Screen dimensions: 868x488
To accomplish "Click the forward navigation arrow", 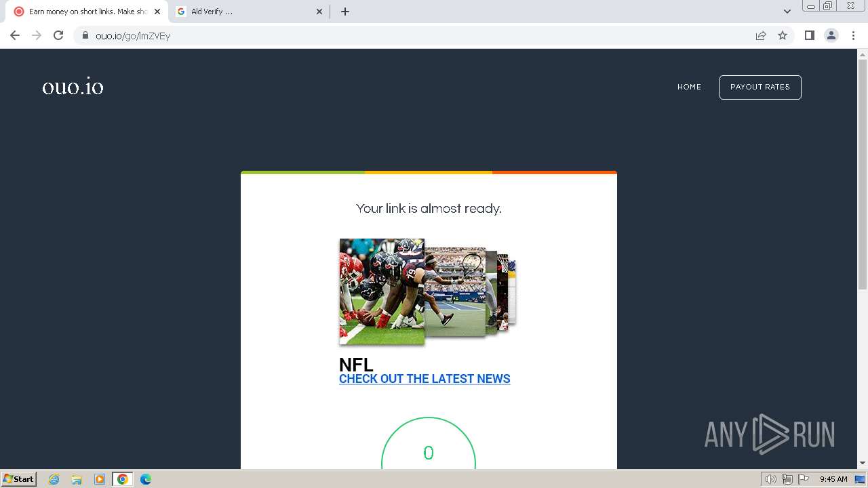I will click(37, 35).
